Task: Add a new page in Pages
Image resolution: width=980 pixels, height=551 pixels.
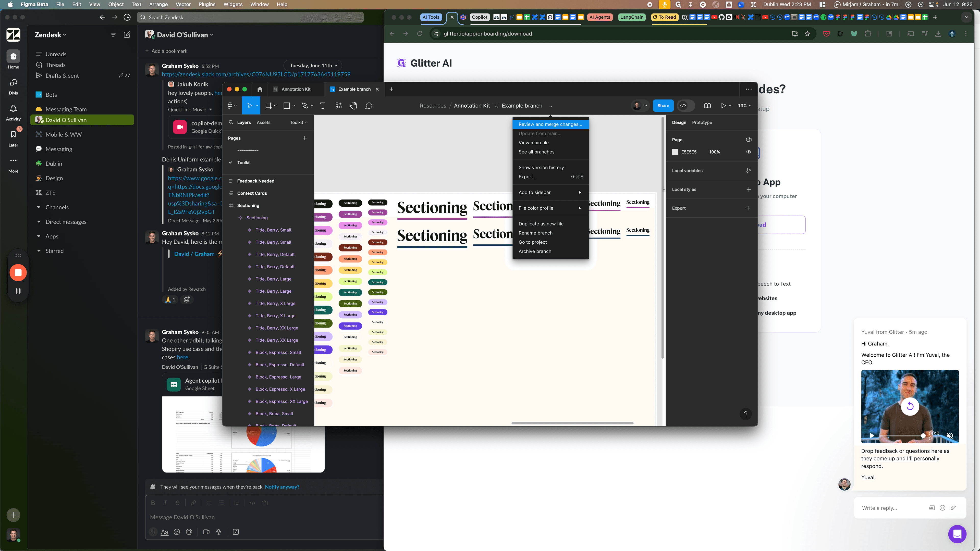Action: coord(305,139)
